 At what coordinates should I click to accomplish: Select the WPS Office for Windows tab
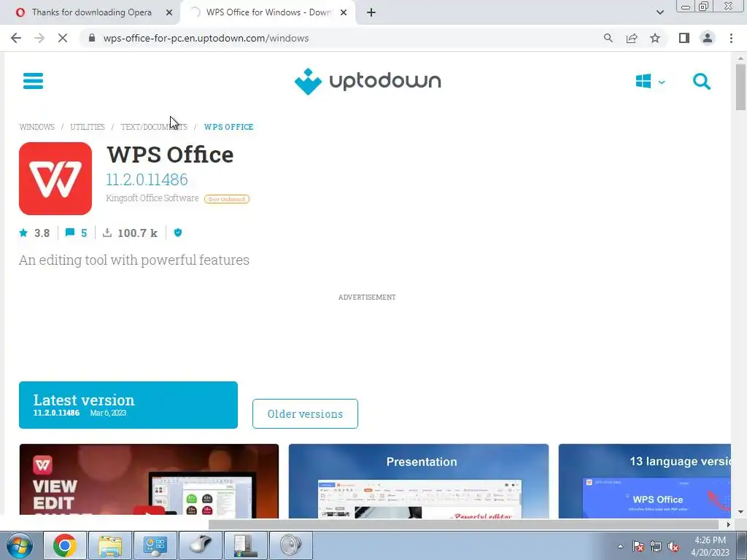[x=267, y=12]
